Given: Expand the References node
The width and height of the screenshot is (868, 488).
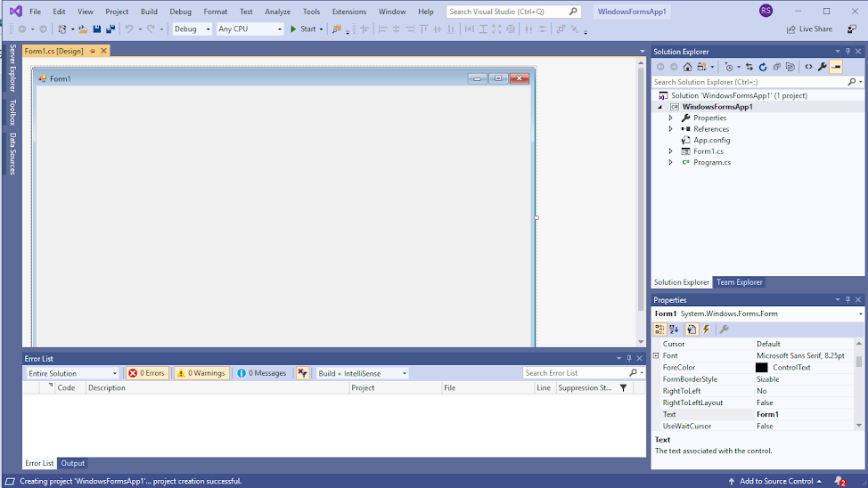Looking at the screenshot, I should 671,129.
